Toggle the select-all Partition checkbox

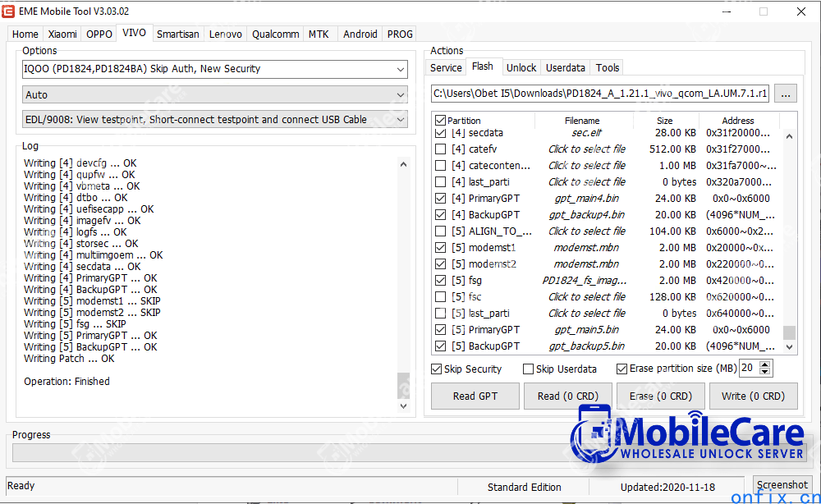click(x=440, y=121)
